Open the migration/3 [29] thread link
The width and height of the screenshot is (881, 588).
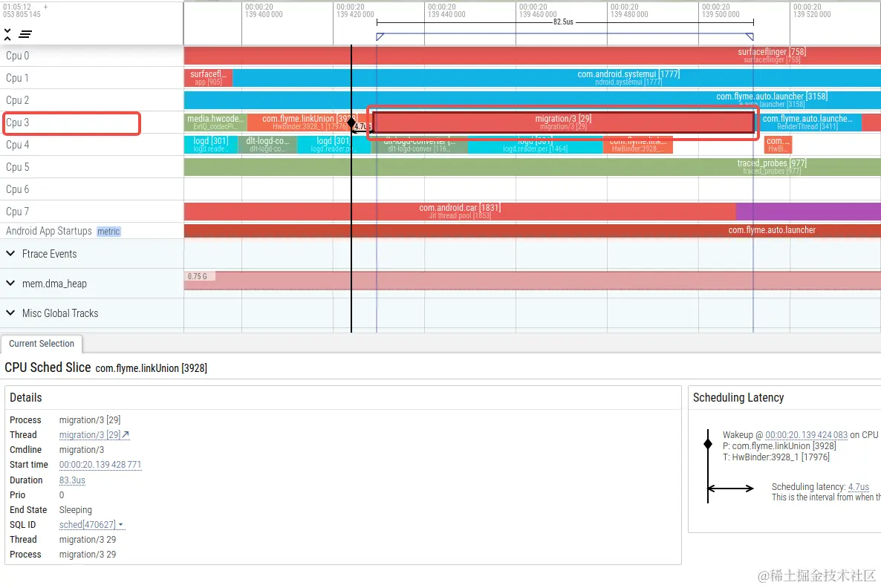coord(90,434)
